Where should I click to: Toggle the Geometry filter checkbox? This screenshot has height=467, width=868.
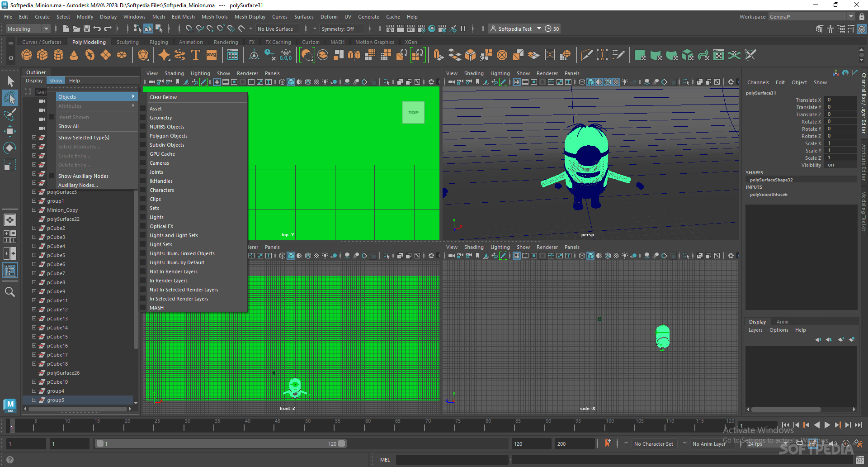(143, 118)
